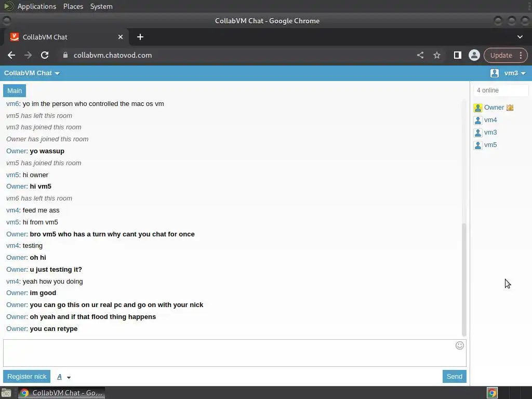The image size is (532, 399).
Task: Click the crown icon next to Owner
Action: 510,108
